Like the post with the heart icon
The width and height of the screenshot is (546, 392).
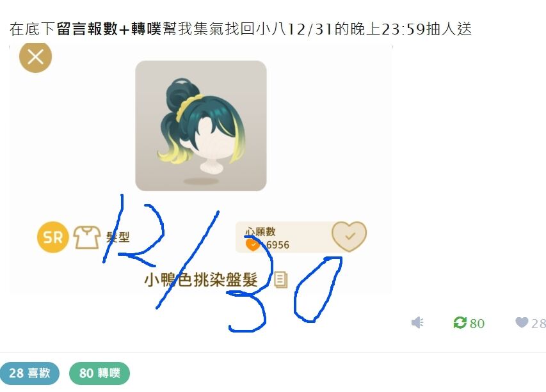click(x=522, y=322)
